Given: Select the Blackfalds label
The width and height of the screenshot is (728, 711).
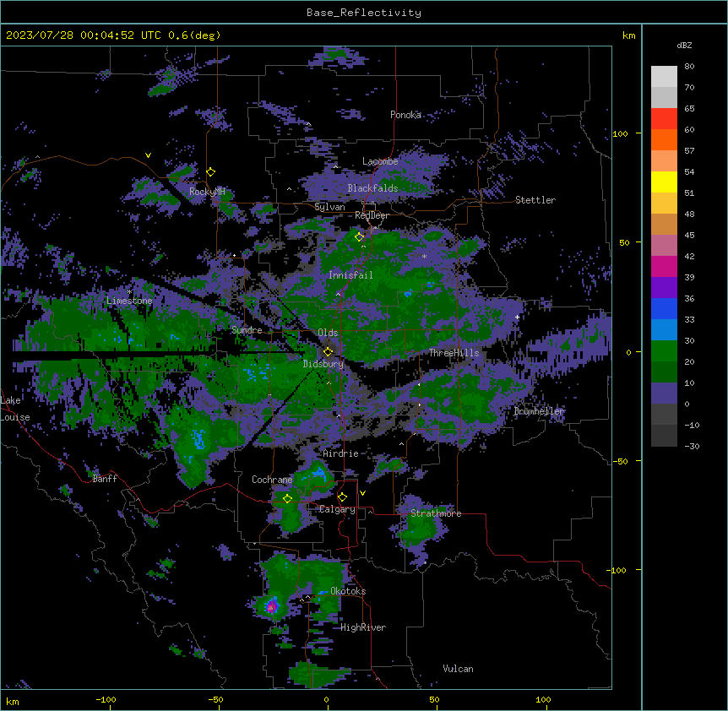Looking at the screenshot, I should 372,188.
